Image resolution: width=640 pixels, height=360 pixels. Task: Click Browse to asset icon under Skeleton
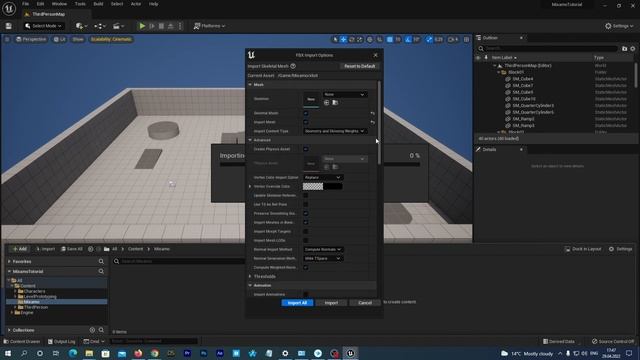335,102
